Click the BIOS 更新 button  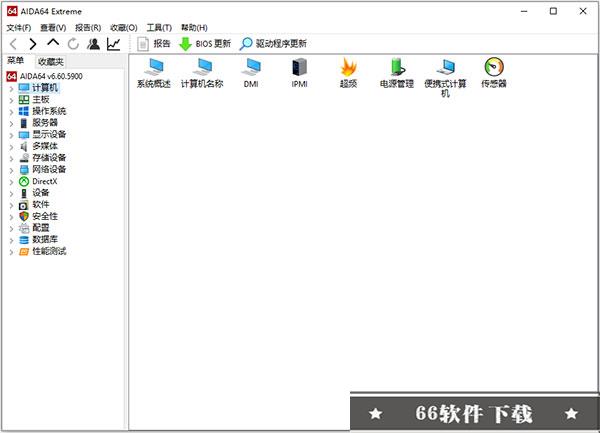pyautogui.click(x=205, y=44)
